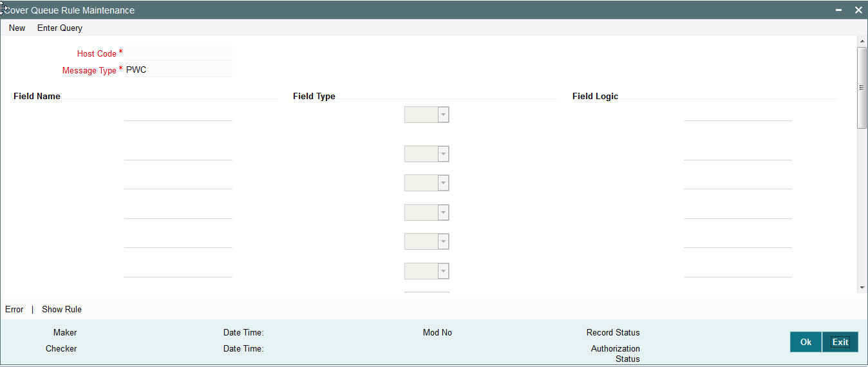Click the Record Status label
Image resolution: width=868 pixels, height=367 pixels.
point(613,333)
